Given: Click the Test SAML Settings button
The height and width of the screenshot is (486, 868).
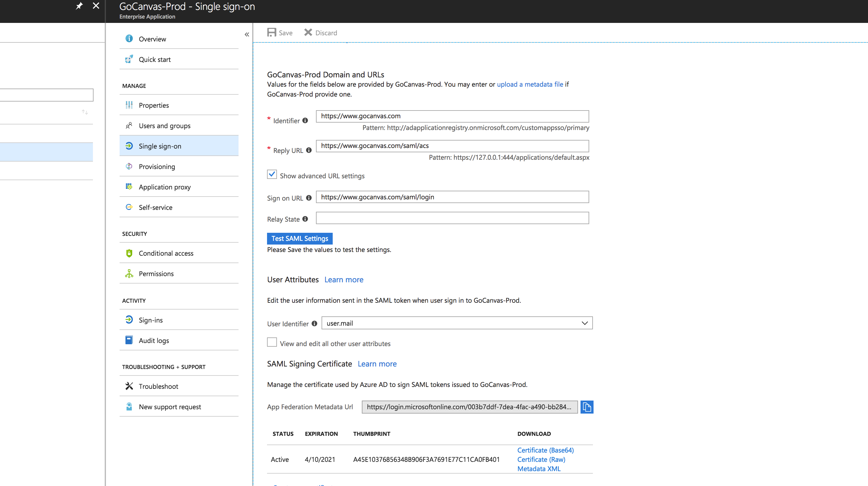Looking at the screenshot, I should (300, 238).
